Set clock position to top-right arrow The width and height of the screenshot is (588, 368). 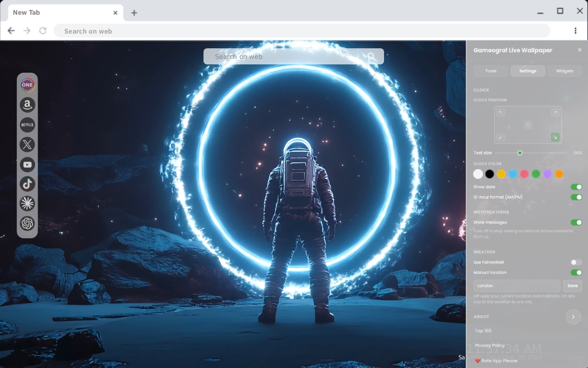(x=555, y=113)
